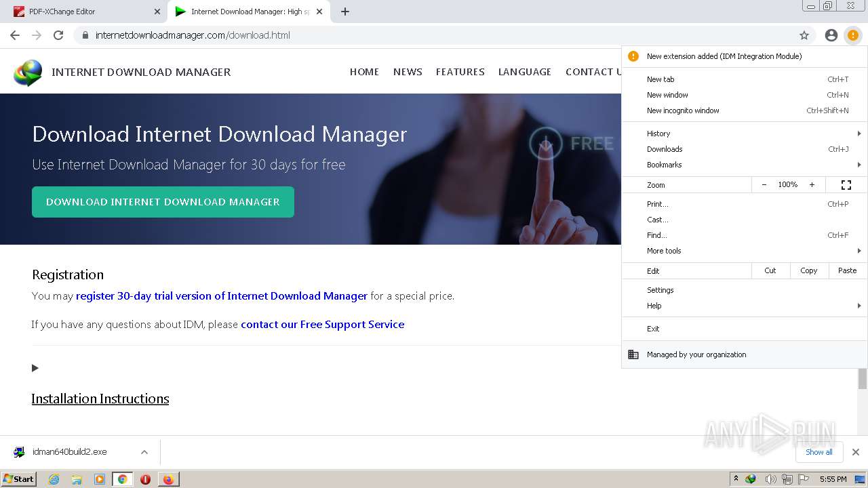
Task: Open a new tab with the plus button
Action: click(345, 12)
